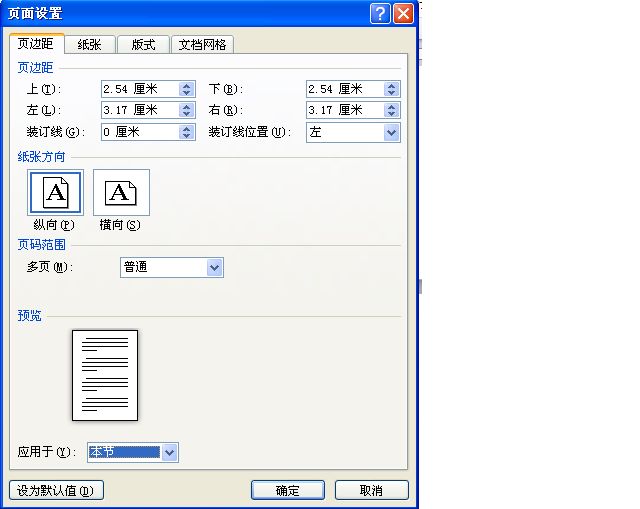Viewport: 640px width, 509px height.
Task: Open the 多页 dropdown list
Action: tap(214, 267)
